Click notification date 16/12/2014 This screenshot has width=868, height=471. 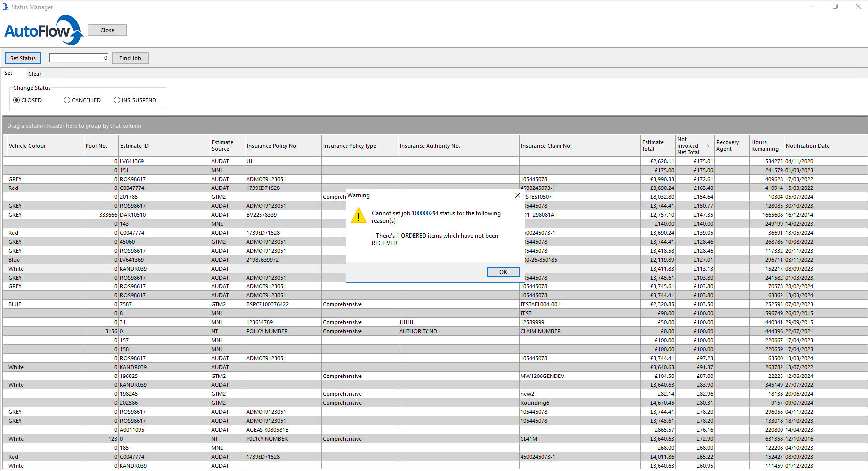[x=826, y=215]
